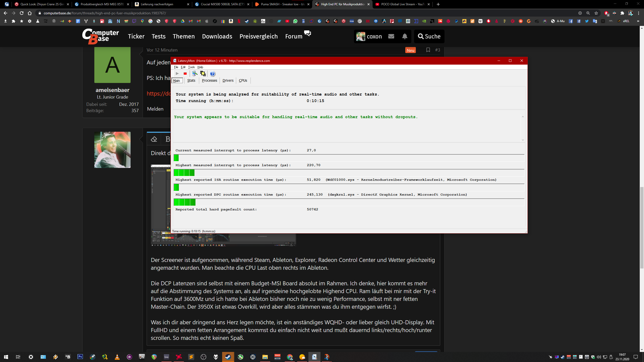Click the volume speaker icon in system tray
Viewport: 644px width, 362px height.
pyautogui.click(x=599, y=357)
